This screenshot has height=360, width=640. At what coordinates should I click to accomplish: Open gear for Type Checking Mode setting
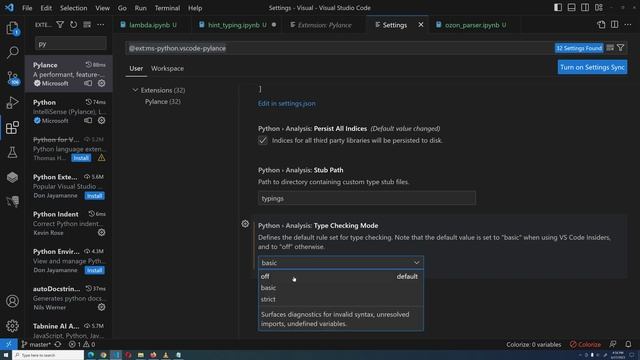click(245, 224)
